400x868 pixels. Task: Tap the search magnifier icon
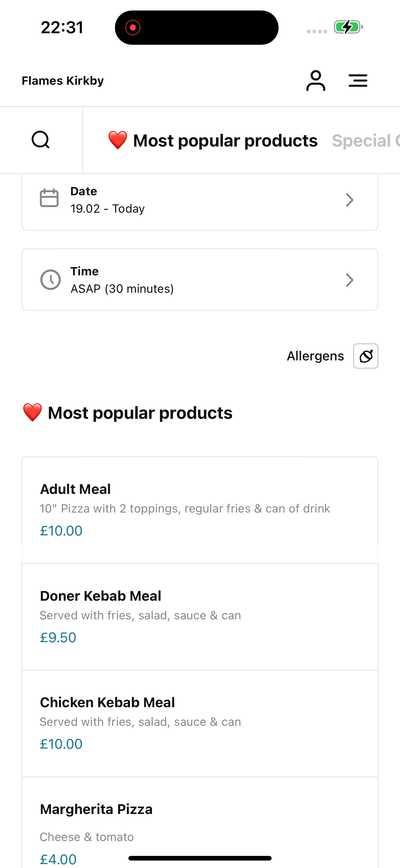(41, 140)
